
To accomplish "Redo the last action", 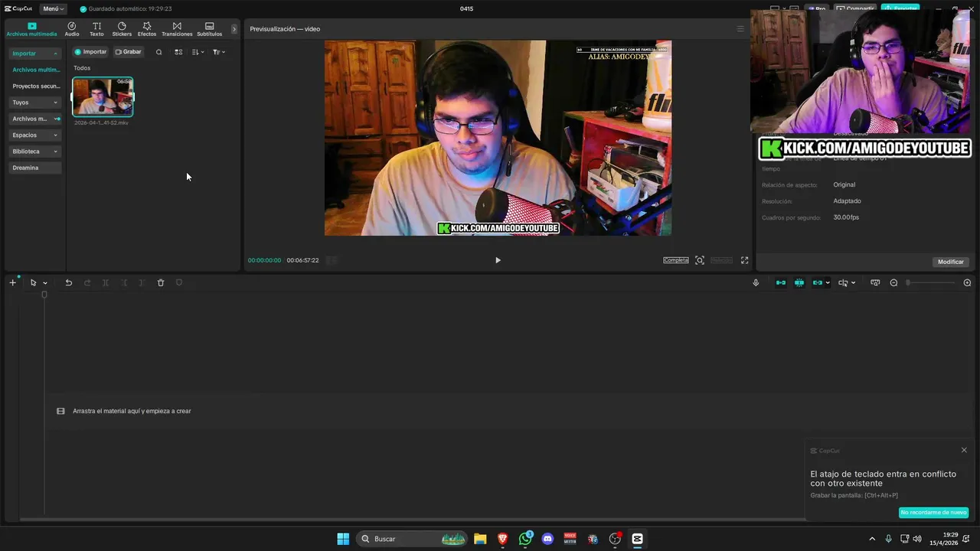I will coord(87,282).
